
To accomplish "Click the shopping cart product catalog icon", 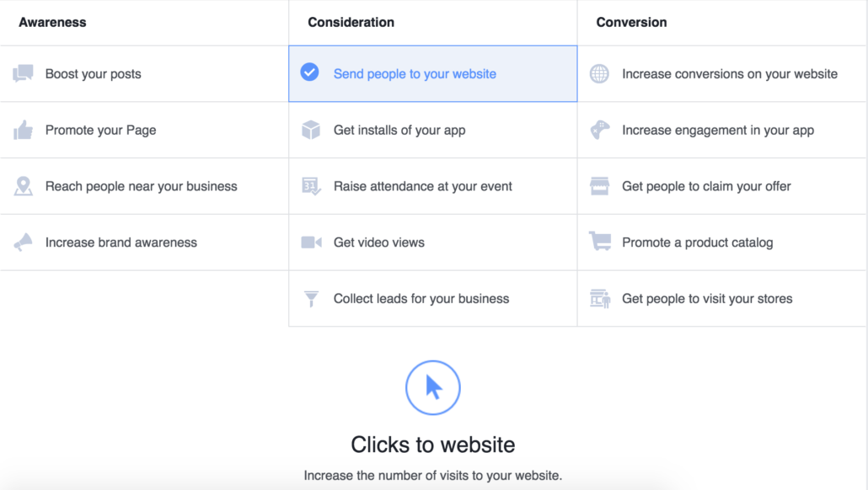I will point(600,242).
